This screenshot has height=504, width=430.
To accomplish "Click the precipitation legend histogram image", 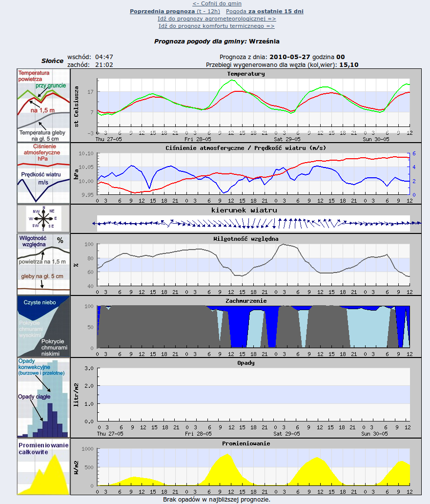I will coord(43,398).
